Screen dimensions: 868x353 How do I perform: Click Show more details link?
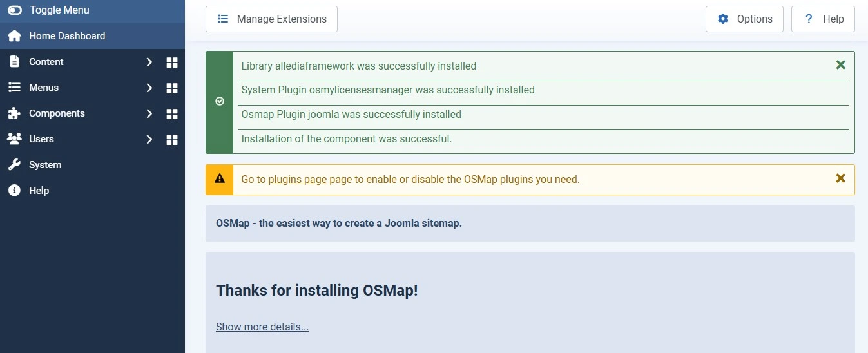coord(262,327)
